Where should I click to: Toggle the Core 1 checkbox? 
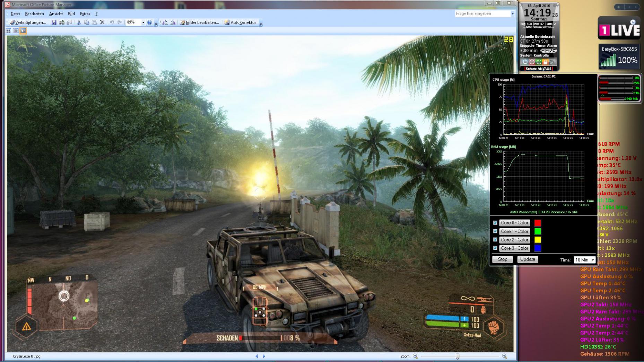[x=495, y=231]
